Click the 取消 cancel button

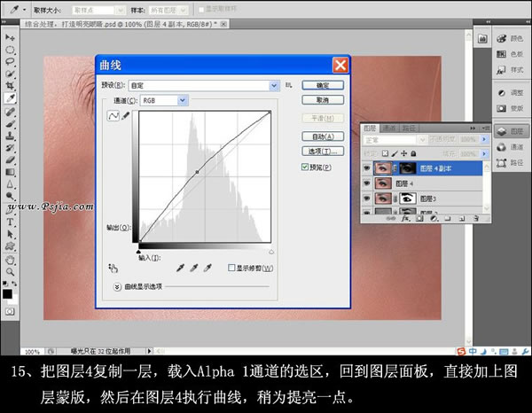pos(323,100)
